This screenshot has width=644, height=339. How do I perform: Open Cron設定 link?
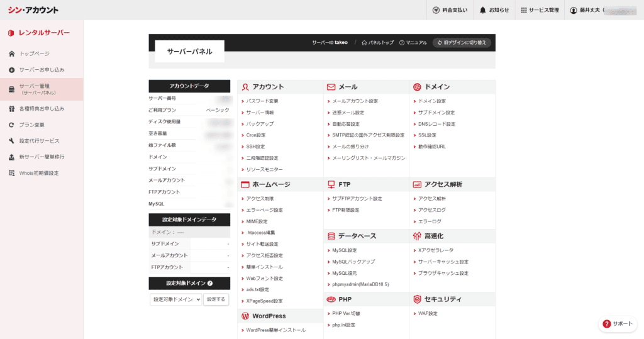coord(256,135)
